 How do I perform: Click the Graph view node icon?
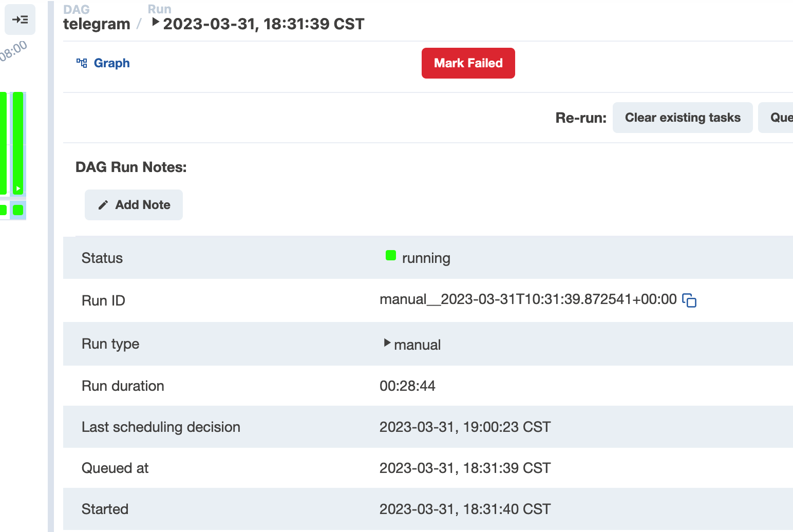[82, 63]
